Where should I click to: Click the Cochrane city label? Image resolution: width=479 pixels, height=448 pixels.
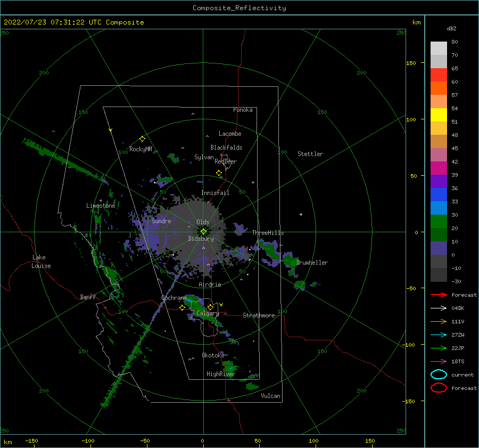[x=174, y=298]
